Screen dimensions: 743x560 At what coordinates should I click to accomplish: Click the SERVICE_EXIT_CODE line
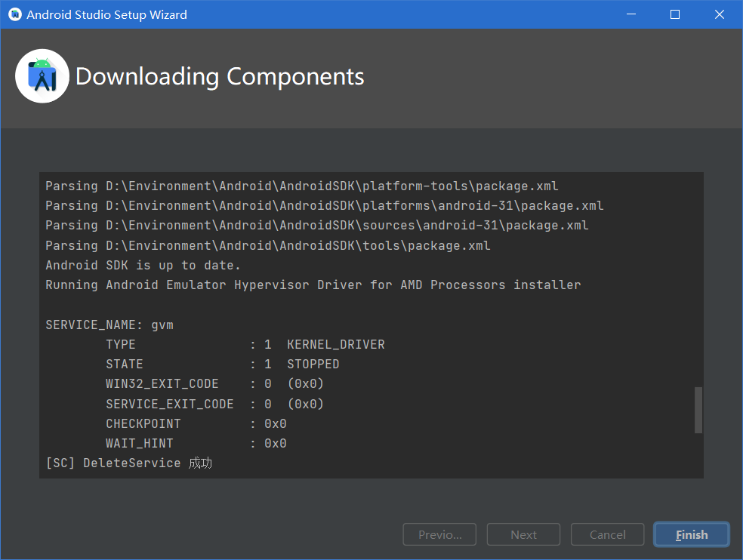click(214, 404)
